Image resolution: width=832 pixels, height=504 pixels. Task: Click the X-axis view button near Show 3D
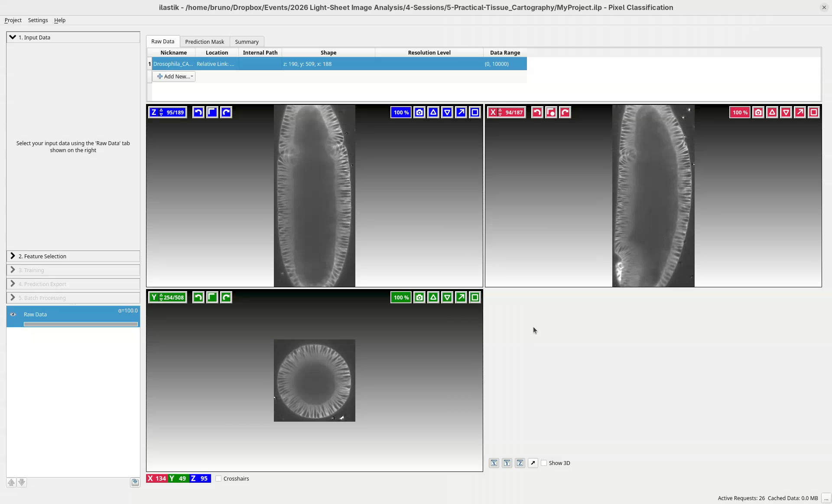tap(494, 463)
